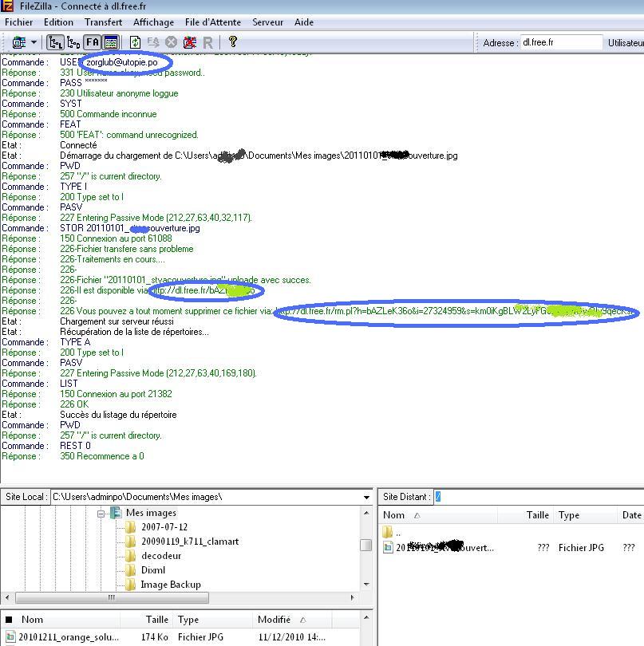Click the yellow Help question-mark icon

[232, 41]
